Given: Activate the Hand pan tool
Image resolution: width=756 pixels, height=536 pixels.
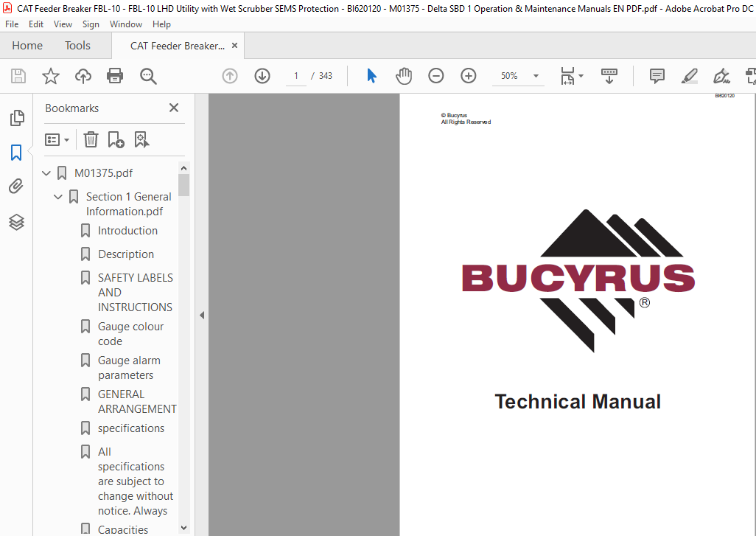Looking at the screenshot, I should (404, 76).
